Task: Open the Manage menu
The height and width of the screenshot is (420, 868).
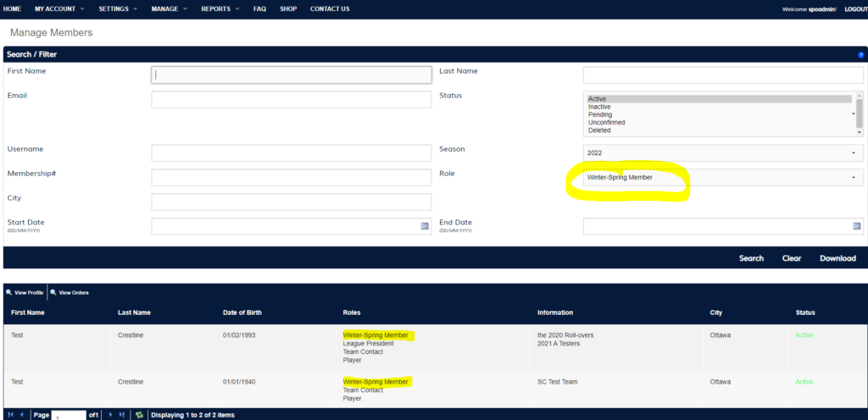Action: point(169,8)
